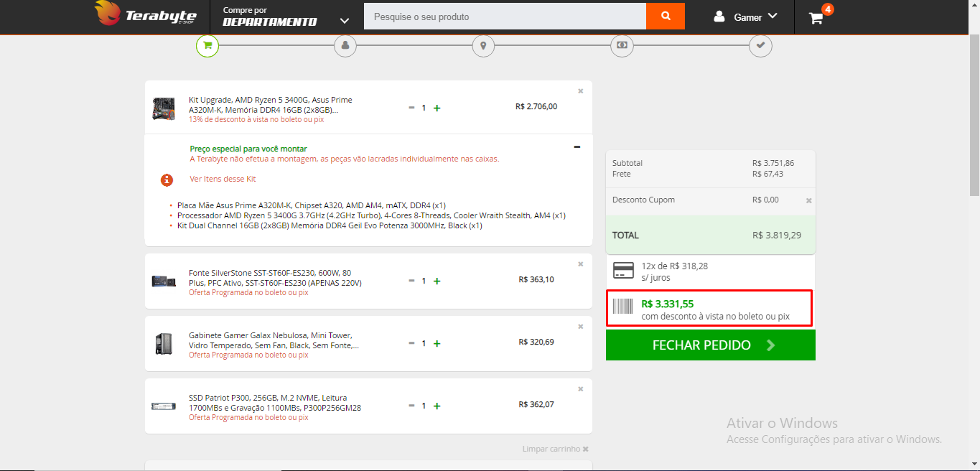Click the Subtotal R$ 3.751,86 value
This screenshot has height=471, width=980.
[x=773, y=163]
